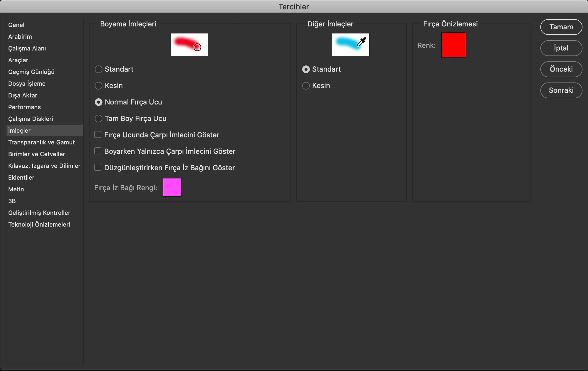Image resolution: width=588 pixels, height=371 pixels.
Task: Open the red brush preview color swatch
Action: point(453,45)
